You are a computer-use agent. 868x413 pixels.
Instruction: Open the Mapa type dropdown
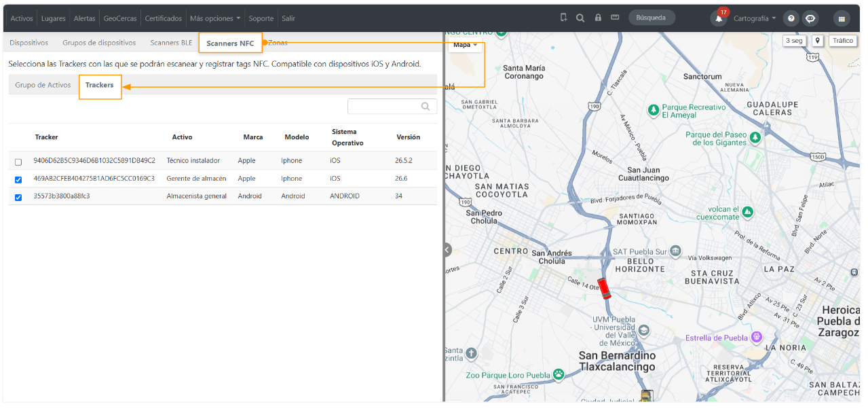(466, 45)
